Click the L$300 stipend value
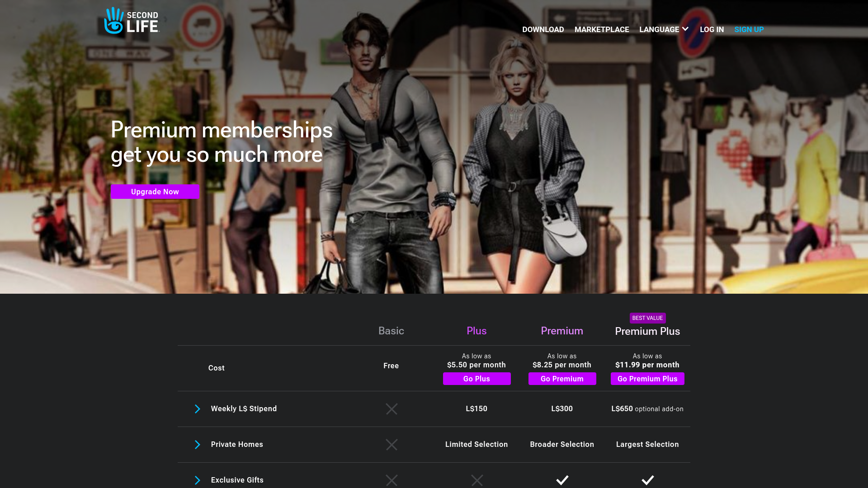Image resolution: width=868 pixels, height=488 pixels. (562, 408)
